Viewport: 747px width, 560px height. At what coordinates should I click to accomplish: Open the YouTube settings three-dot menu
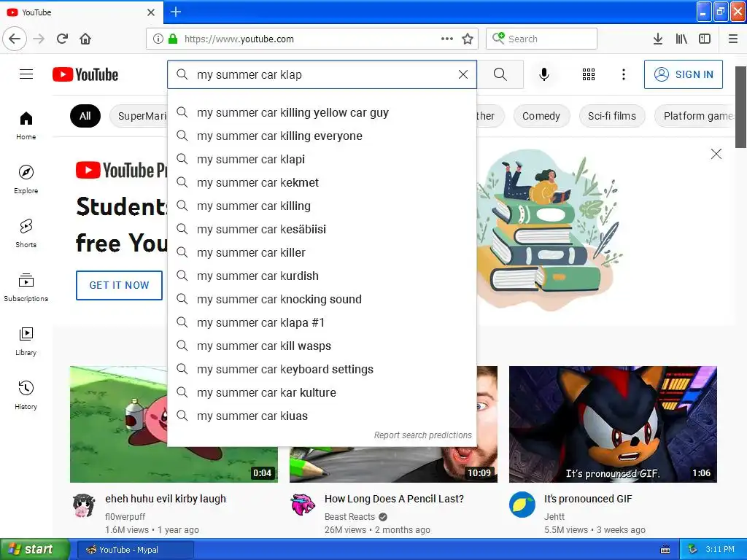point(624,74)
